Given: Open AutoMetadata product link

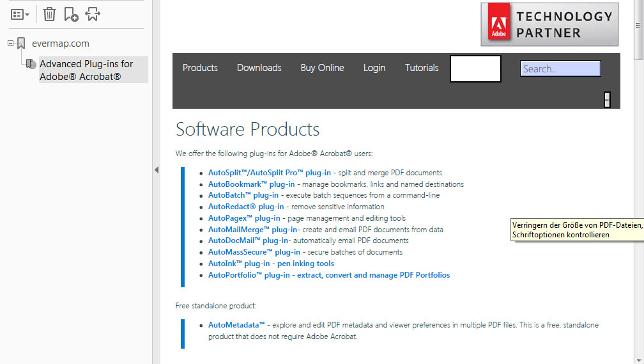Looking at the screenshot, I should coord(236,325).
